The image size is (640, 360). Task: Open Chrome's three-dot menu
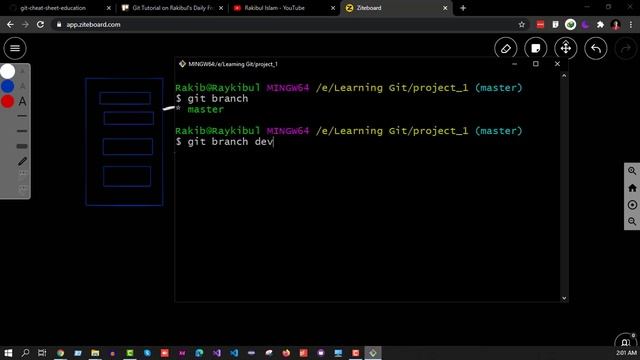(631, 24)
